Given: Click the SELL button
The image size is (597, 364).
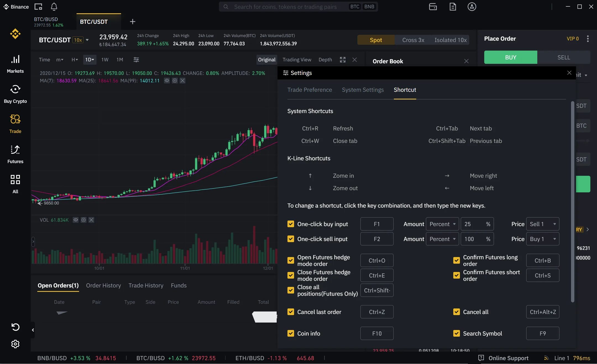Looking at the screenshot, I should (564, 57).
